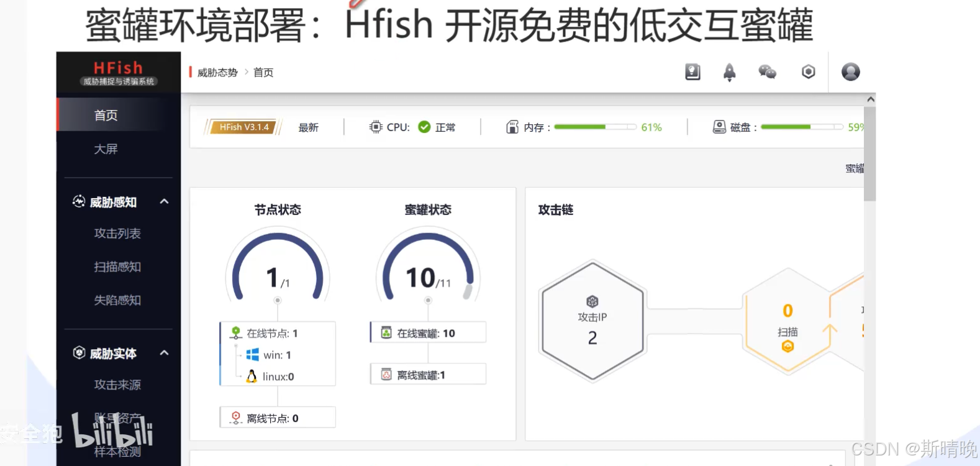This screenshot has width=980, height=466.
Task: Open 扫描感知 in the sidebar
Action: click(x=119, y=267)
